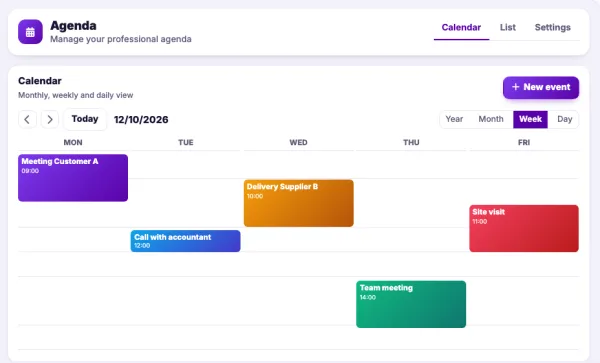Open the Settings tab

[553, 28]
